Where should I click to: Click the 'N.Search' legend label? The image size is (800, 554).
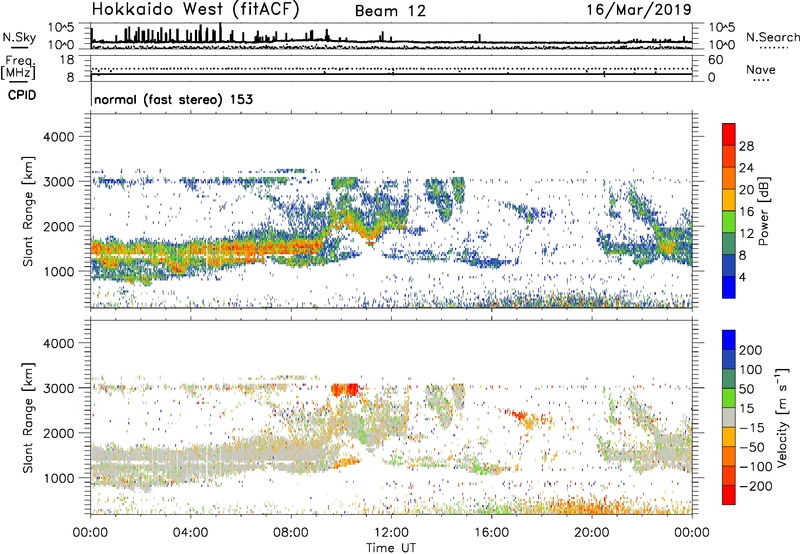coord(773,37)
